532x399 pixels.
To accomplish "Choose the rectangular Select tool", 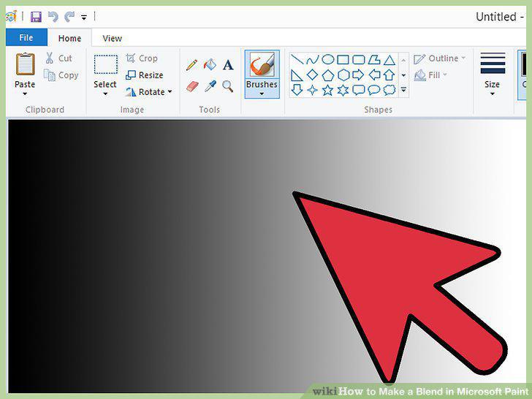I will point(106,64).
